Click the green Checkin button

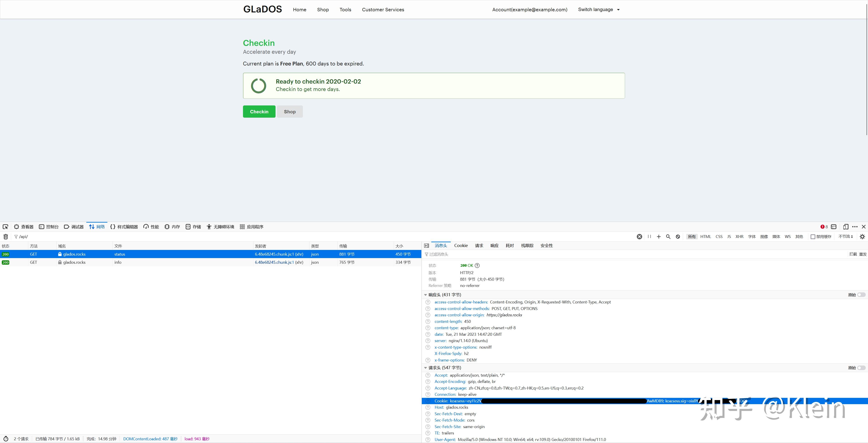tap(259, 111)
